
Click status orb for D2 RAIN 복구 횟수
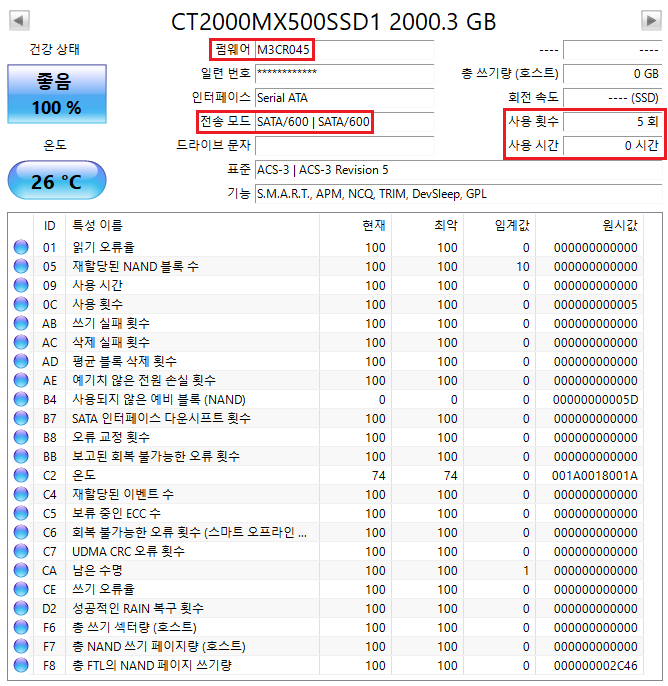(21, 609)
